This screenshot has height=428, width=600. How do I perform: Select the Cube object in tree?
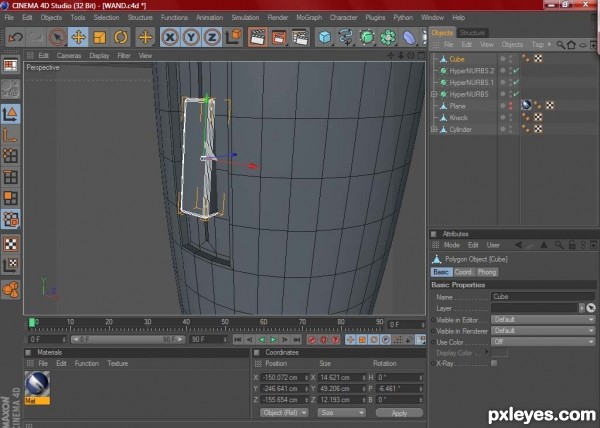tap(457, 59)
